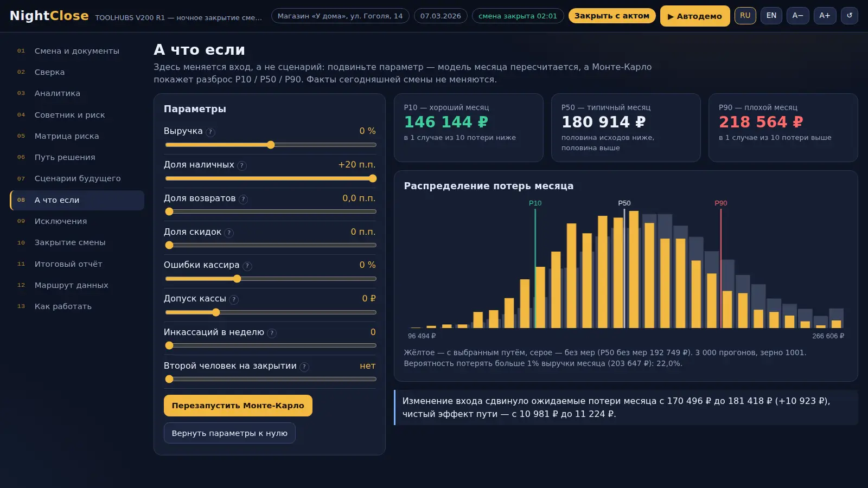Open Как работать help section
Viewport: 868px width, 488px height.
click(x=77, y=306)
